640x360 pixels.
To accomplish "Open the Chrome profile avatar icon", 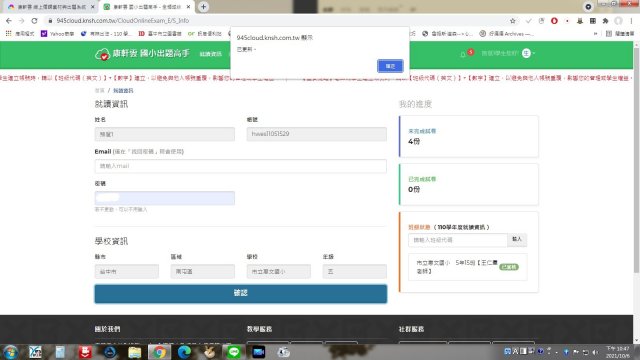I will click(619, 20).
